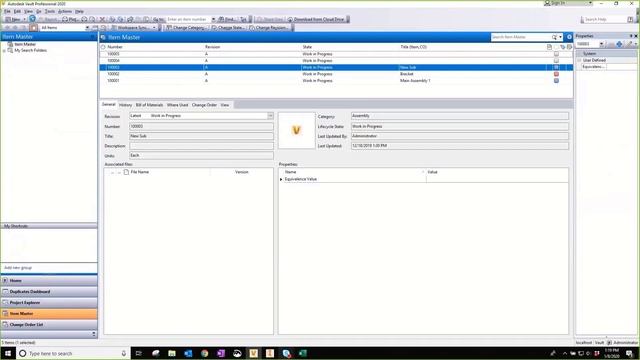Switch to the Where Used tab
Image resolution: width=640 pixels, height=360 pixels.
pyautogui.click(x=178, y=105)
